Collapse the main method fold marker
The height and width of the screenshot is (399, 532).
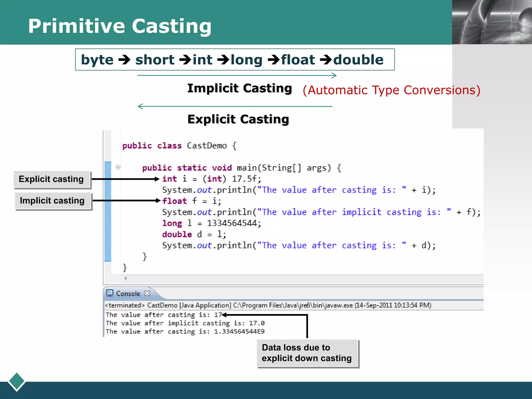click(118, 167)
